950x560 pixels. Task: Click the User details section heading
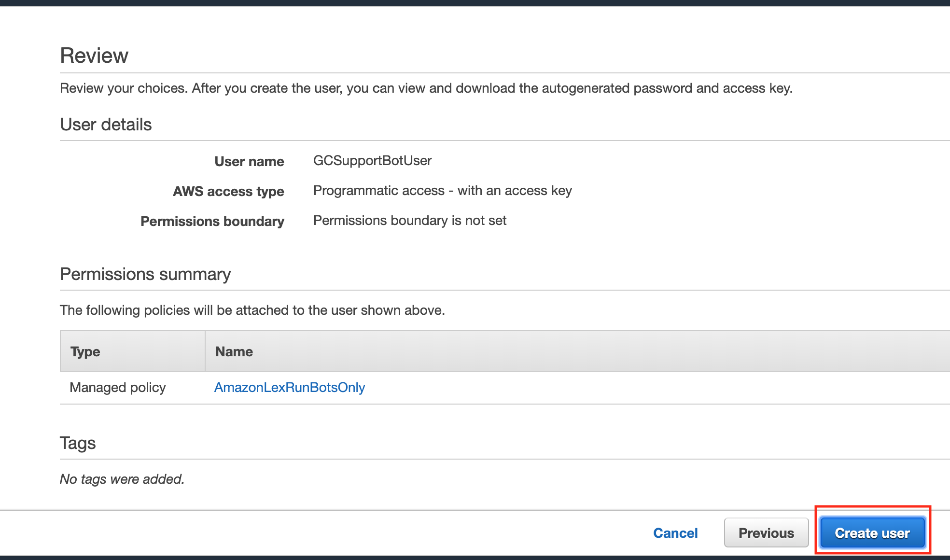[x=106, y=125]
